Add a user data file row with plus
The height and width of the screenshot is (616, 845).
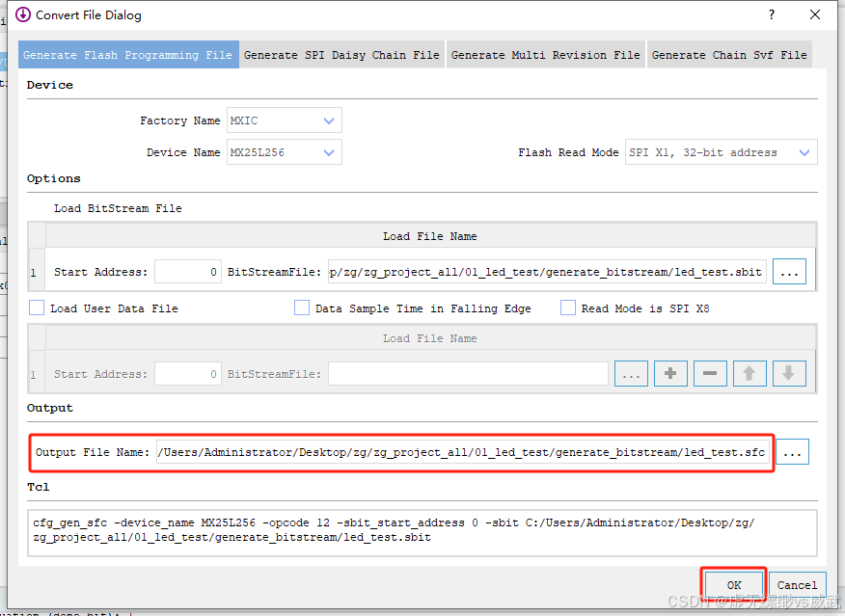pos(670,373)
